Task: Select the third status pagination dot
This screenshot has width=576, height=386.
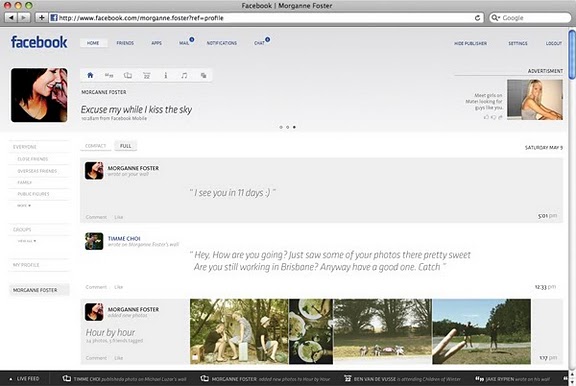Action: point(294,127)
